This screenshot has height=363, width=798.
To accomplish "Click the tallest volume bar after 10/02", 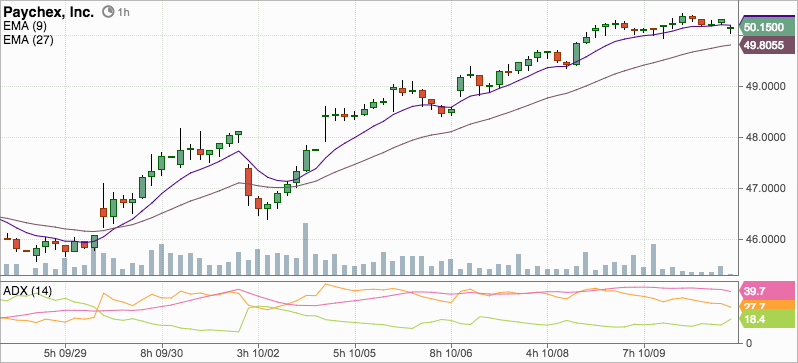I will click(306, 249).
